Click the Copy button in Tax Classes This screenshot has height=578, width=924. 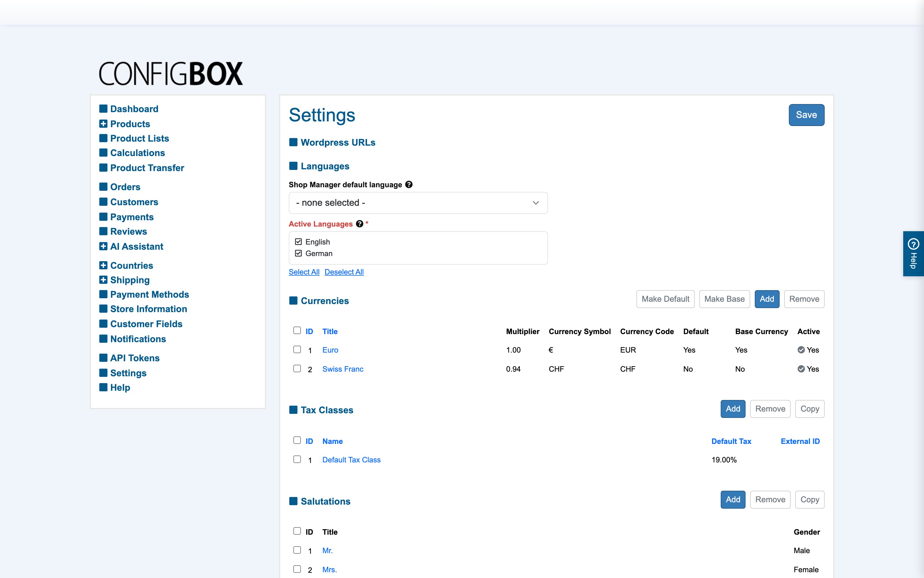[x=809, y=409]
